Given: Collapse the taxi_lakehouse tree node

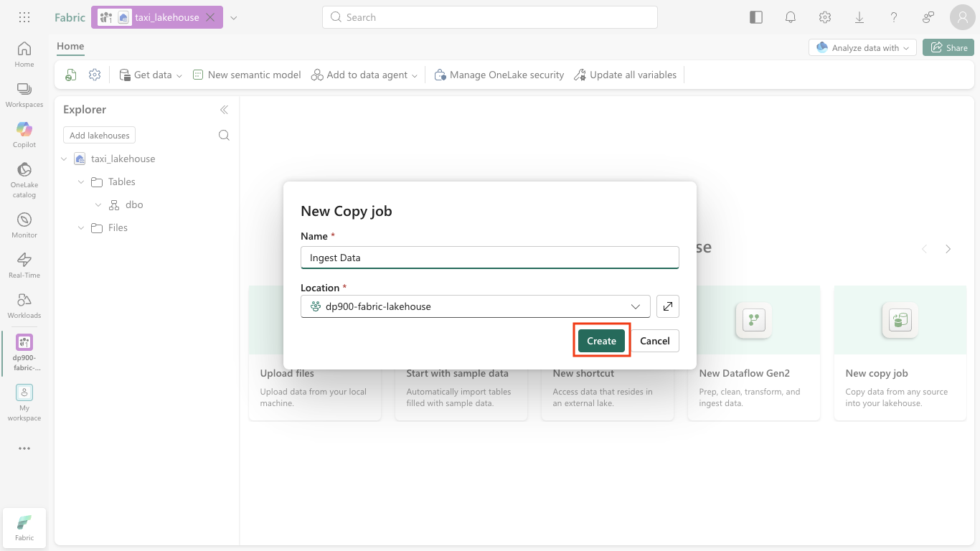Looking at the screenshot, I should click(x=64, y=159).
